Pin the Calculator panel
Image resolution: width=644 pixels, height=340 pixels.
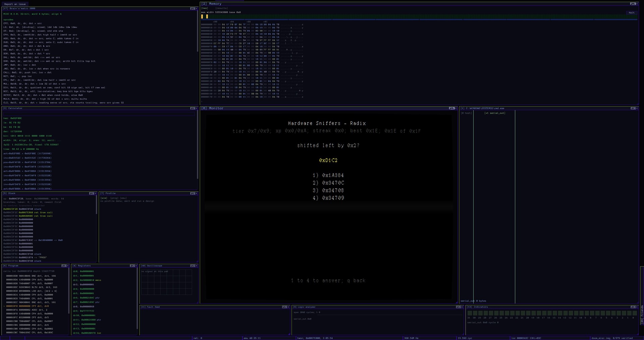click(x=193, y=108)
